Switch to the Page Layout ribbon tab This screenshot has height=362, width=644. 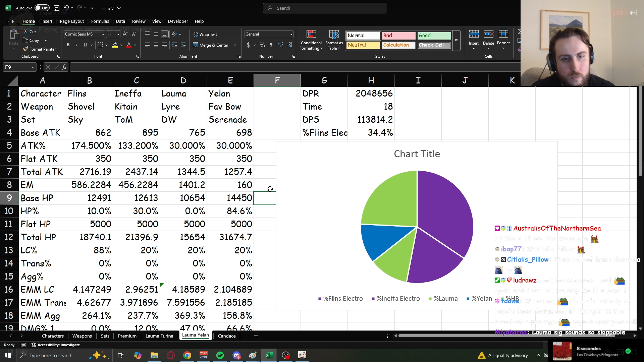point(72,21)
